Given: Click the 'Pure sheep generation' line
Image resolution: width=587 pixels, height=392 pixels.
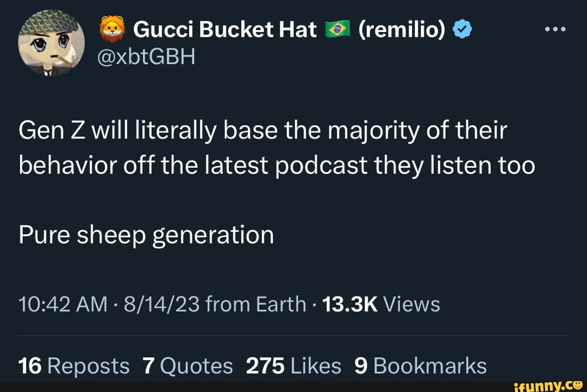Looking at the screenshot, I should [145, 235].
